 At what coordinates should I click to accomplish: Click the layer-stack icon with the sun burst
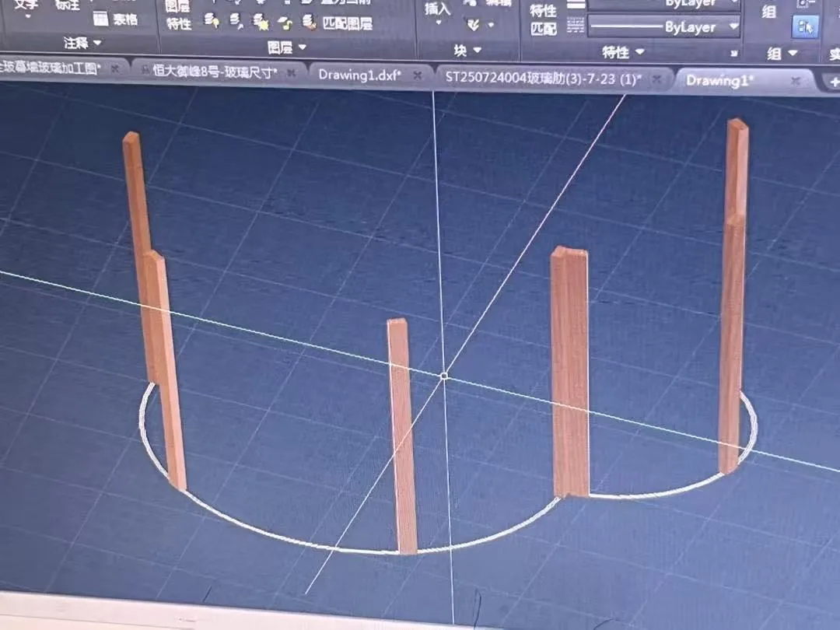(x=261, y=22)
